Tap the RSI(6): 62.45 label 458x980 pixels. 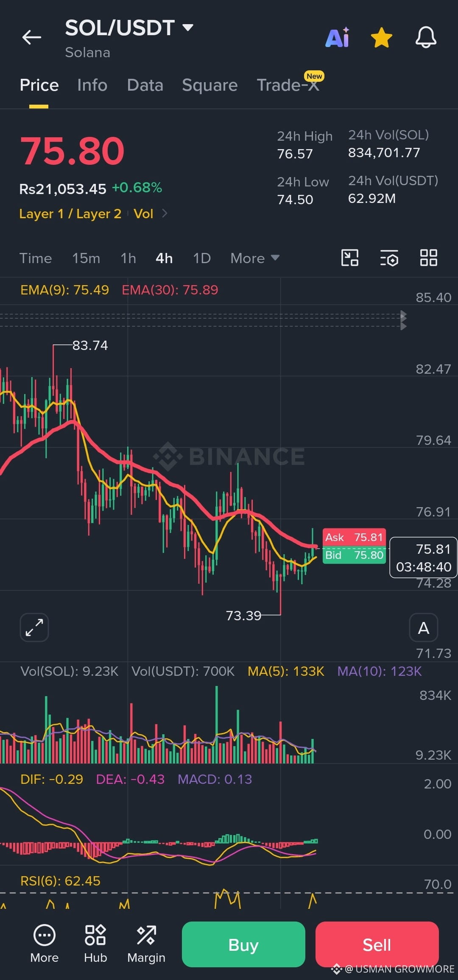pos(60,881)
